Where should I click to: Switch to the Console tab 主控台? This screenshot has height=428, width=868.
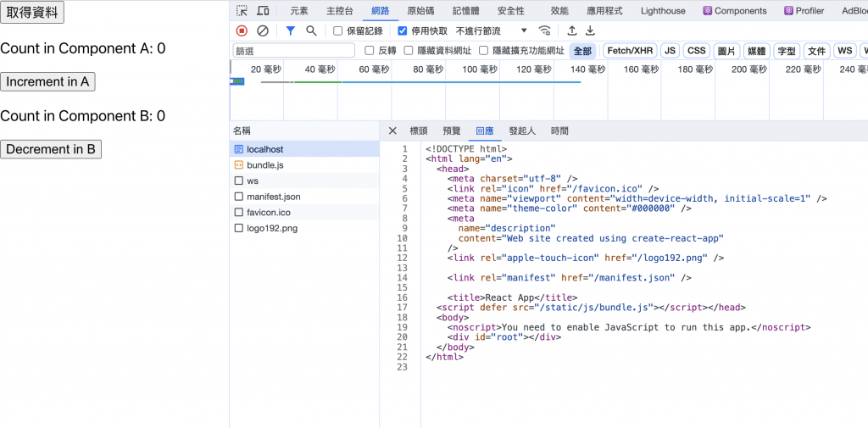pos(339,10)
